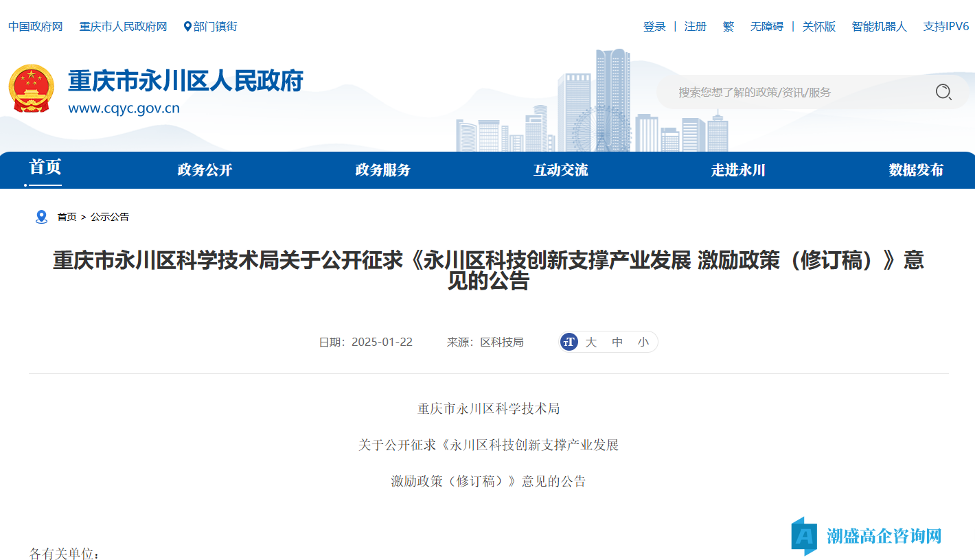Expand the 部门镇街 department list
This screenshot has width=975, height=560.
(215, 27)
